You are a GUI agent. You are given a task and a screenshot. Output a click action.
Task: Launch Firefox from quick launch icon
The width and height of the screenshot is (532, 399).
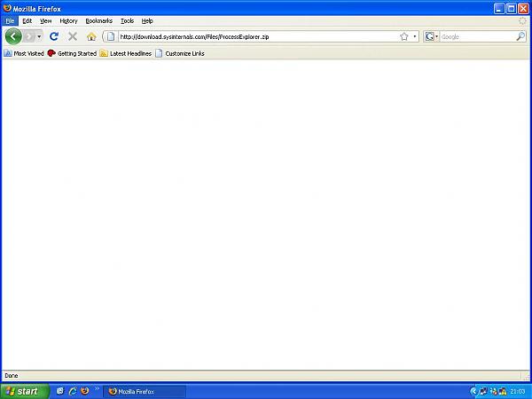tap(85, 391)
